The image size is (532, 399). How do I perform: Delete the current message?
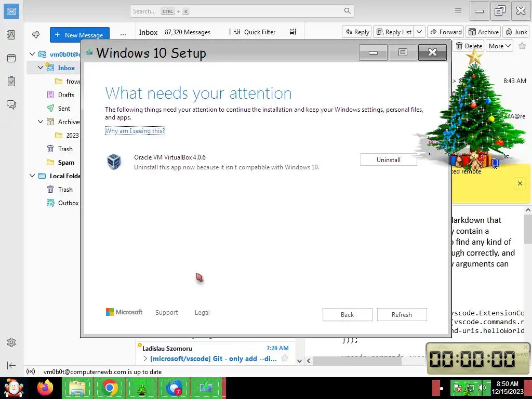point(469,46)
